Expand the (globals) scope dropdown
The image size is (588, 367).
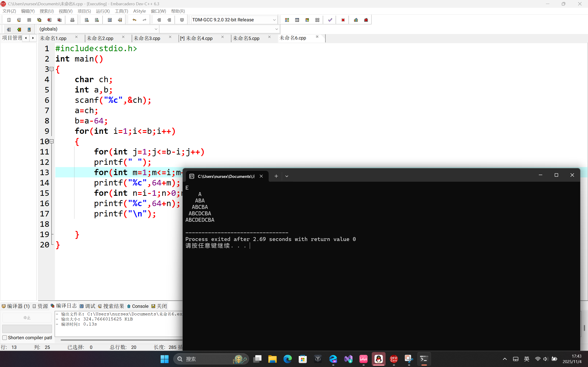coord(156,29)
